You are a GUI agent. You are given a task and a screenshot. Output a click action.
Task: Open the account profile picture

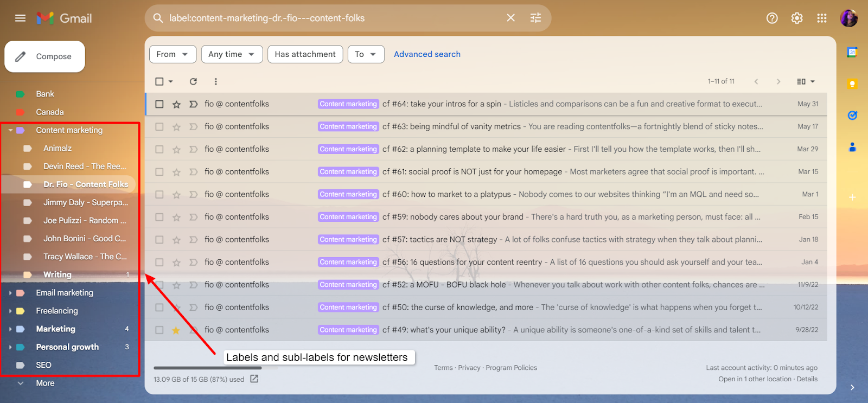(849, 18)
